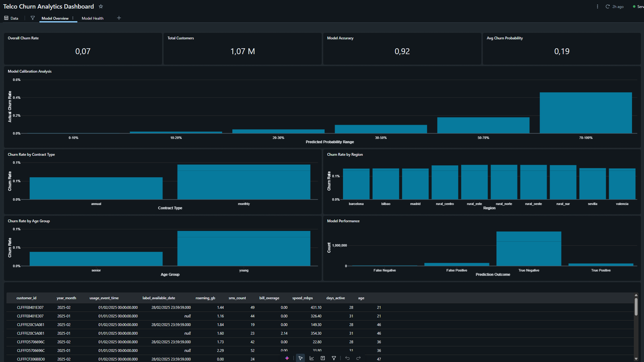Select the monthly bar in Contract Type chart
644x362 pixels.
[x=244, y=182]
